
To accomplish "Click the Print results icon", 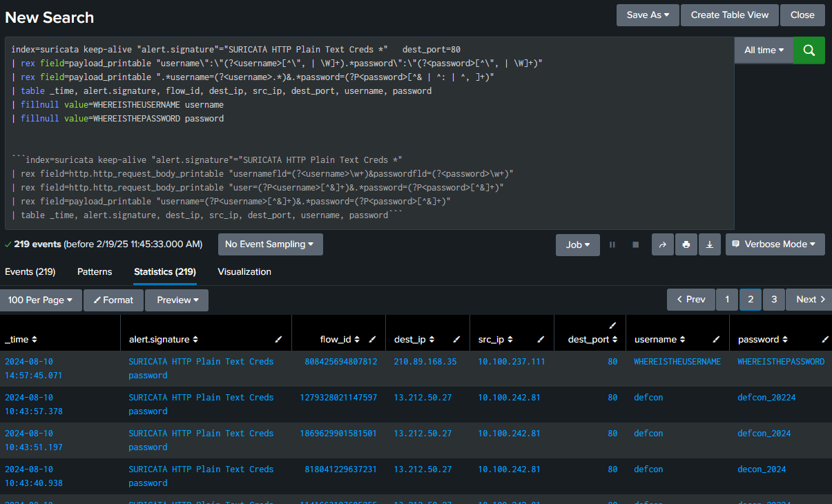I will (x=686, y=244).
